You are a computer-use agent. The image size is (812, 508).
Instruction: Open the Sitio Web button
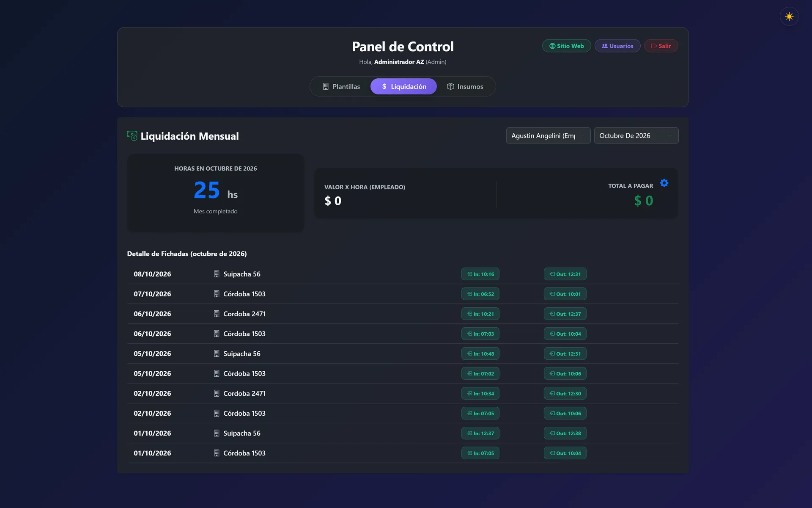[567, 46]
